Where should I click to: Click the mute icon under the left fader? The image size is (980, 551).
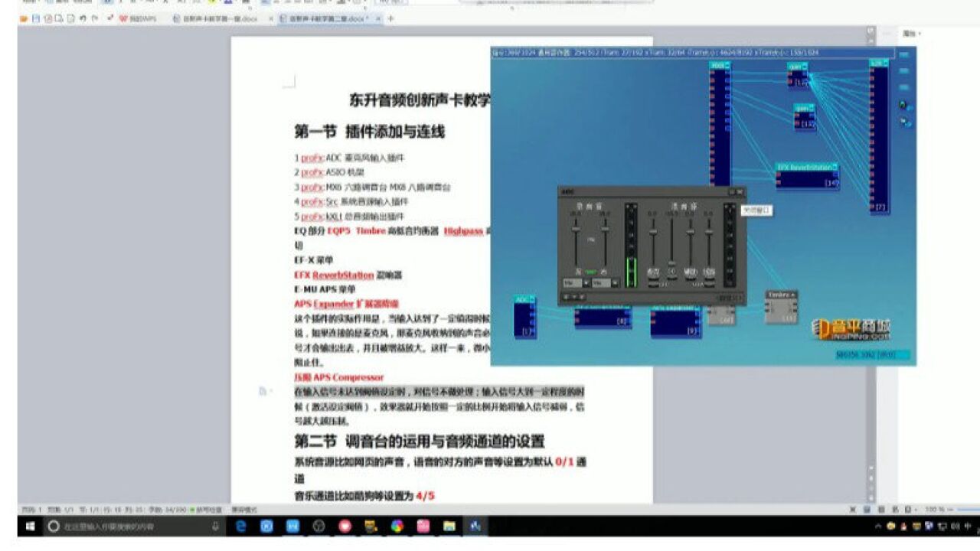[578, 271]
